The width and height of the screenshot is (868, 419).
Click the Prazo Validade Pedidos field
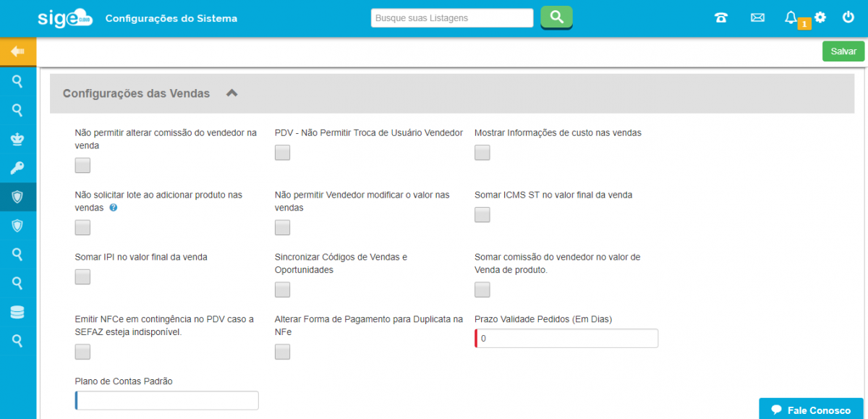click(x=567, y=339)
